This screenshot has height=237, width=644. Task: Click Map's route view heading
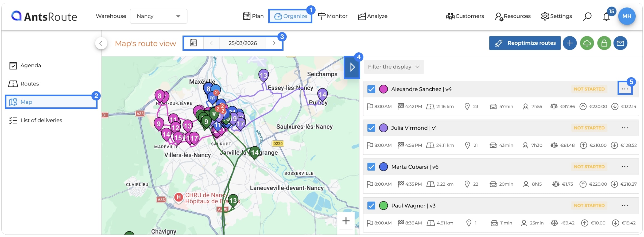145,43
